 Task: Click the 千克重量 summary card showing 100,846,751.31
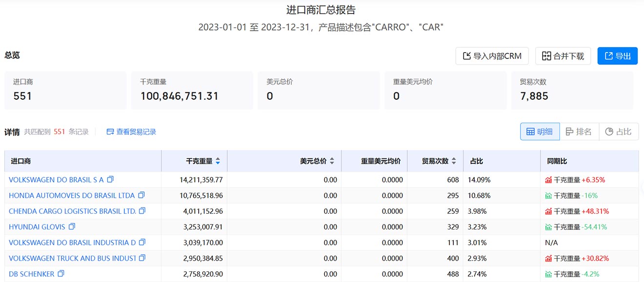coord(192,90)
